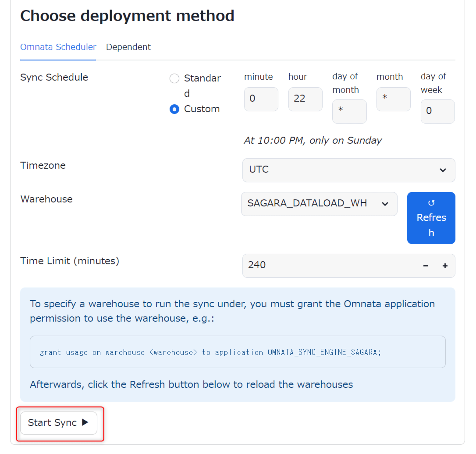Click the 'Afterwards, click the Refresh button' note

pos(191,385)
